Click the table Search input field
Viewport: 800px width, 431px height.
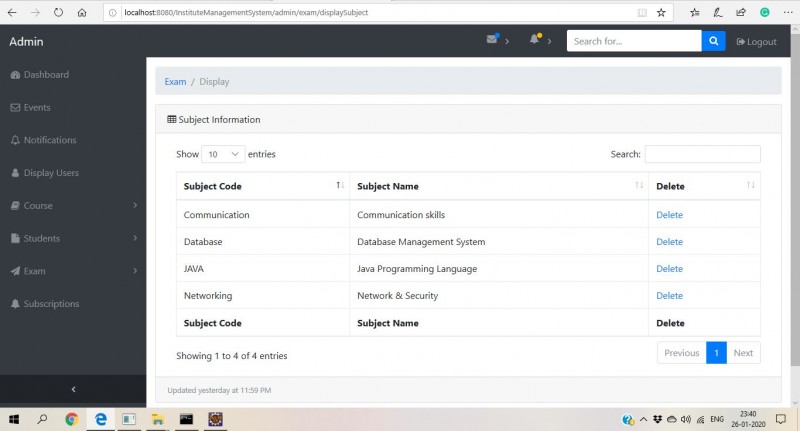[703, 154]
